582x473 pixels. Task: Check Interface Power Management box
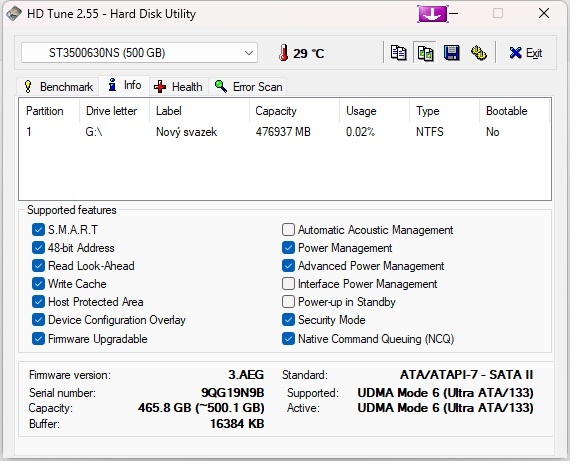tap(288, 284)
